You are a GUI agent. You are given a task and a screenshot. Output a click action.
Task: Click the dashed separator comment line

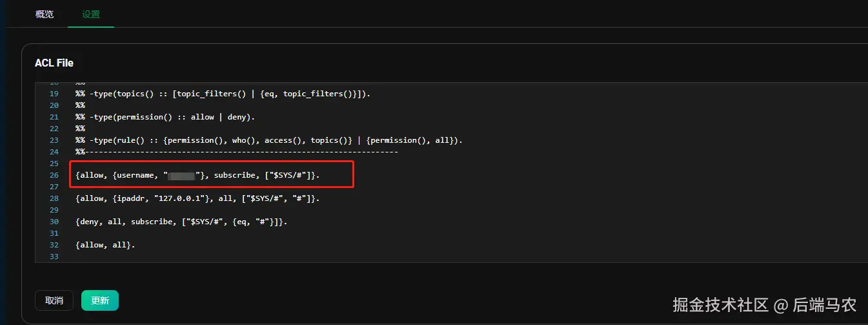tap(236, 152)
